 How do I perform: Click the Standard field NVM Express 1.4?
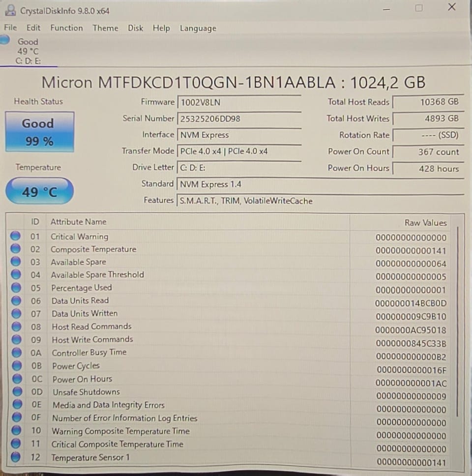click(320, 184)
